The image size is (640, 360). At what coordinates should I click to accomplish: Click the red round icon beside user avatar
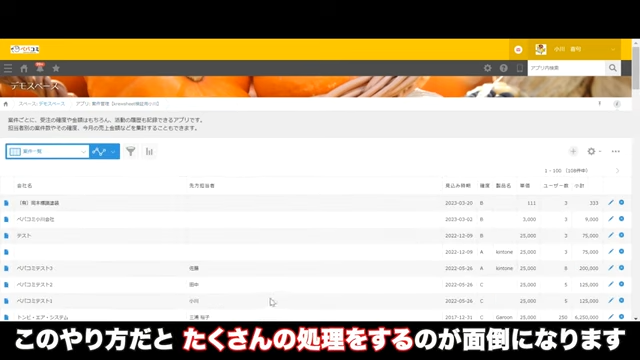(x=518, y=49)
